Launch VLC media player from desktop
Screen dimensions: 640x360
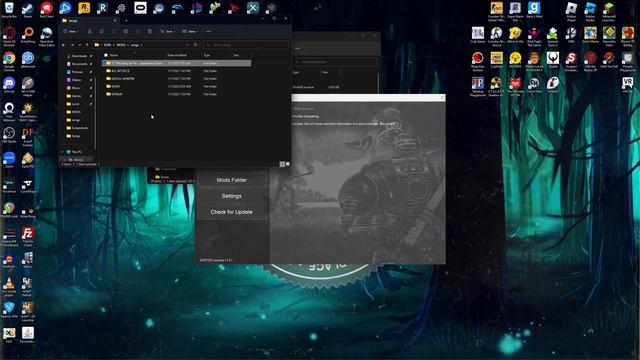(9, 286)
